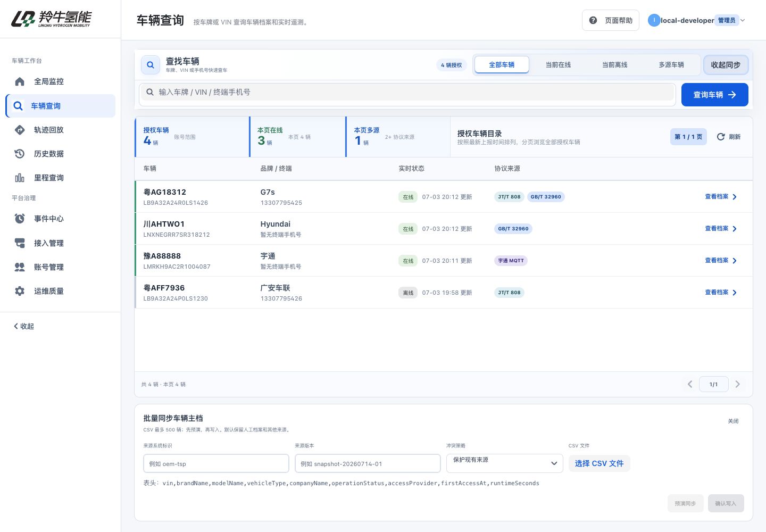This screenshot has height=532, width=766.
Task: Click the 选择 CSV 文件 button
Action: pyautogui.click(x=599, y=463)
